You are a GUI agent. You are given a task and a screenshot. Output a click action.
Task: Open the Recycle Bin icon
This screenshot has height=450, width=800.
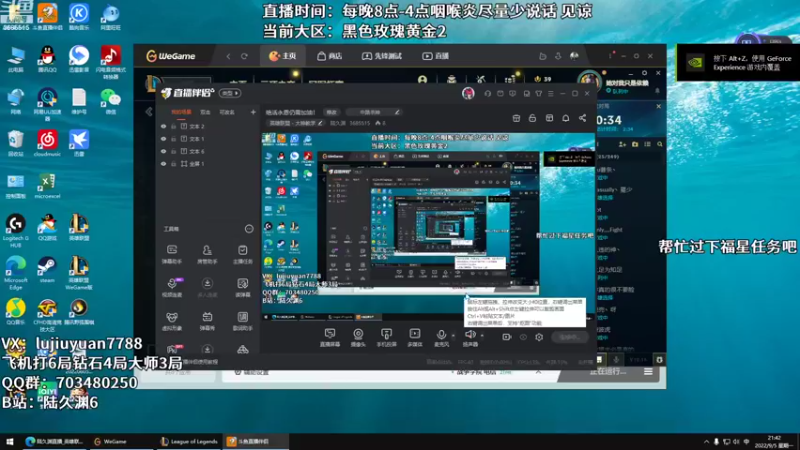pyautogui.click(x=15, y=143)
